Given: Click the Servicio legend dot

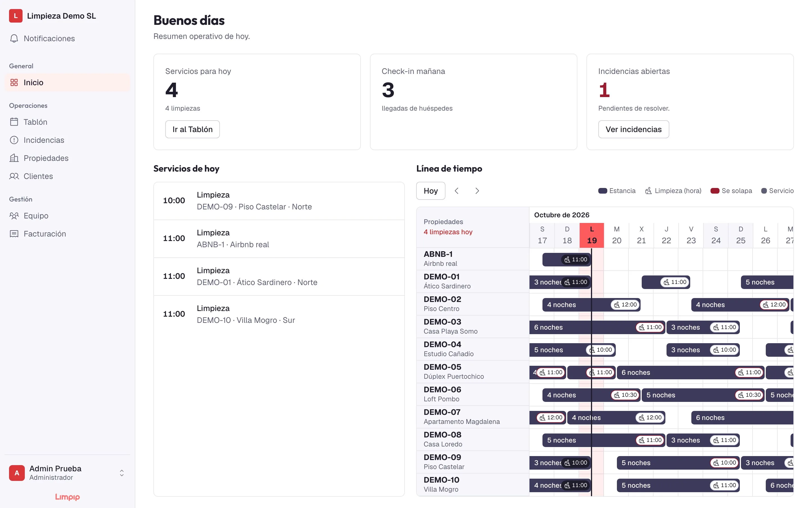Looking at the screenshot, I should pos(764,191).
